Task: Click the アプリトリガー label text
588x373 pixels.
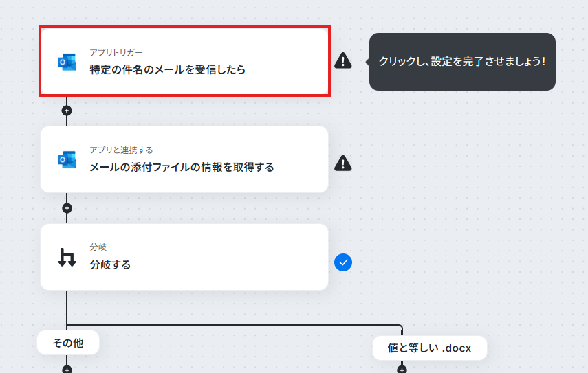Action: [x=116, y=52]
